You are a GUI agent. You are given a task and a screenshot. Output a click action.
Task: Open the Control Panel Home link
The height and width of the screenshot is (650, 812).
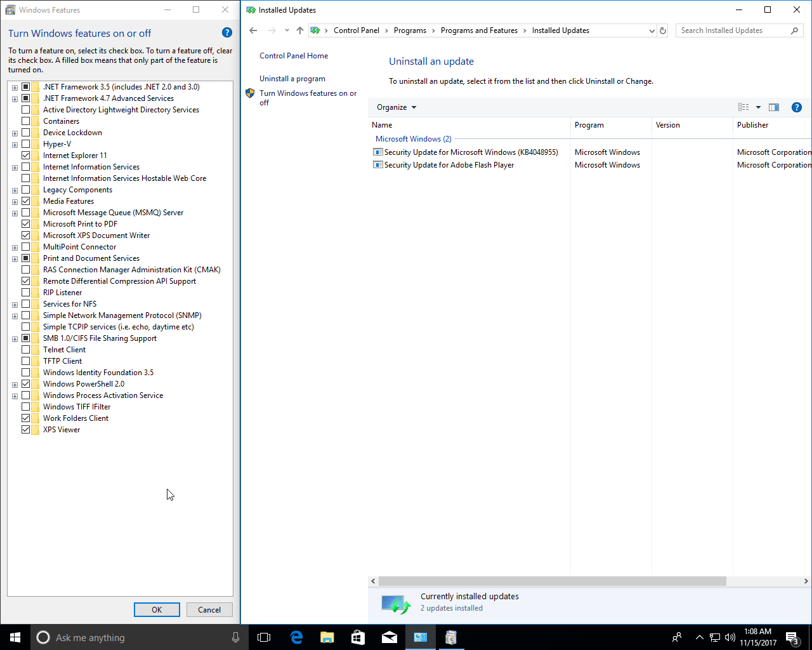[x=294, y=56]
